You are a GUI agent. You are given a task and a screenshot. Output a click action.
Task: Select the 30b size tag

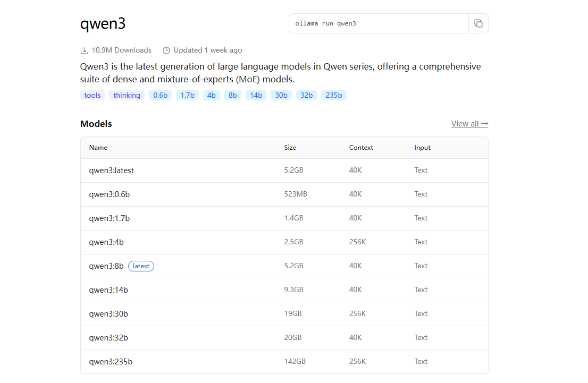[x=281, y=95]
